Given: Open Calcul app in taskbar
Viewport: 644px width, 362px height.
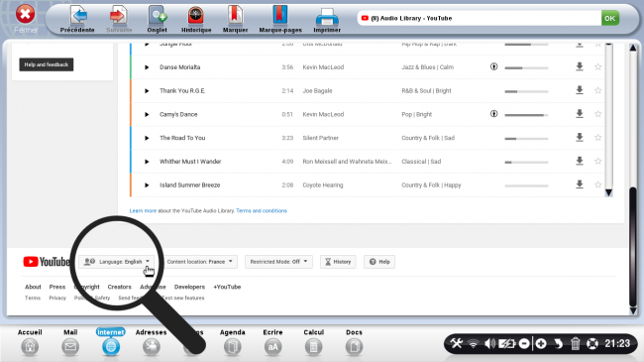Looking at the screenshot, I should (x=313, y=342).
